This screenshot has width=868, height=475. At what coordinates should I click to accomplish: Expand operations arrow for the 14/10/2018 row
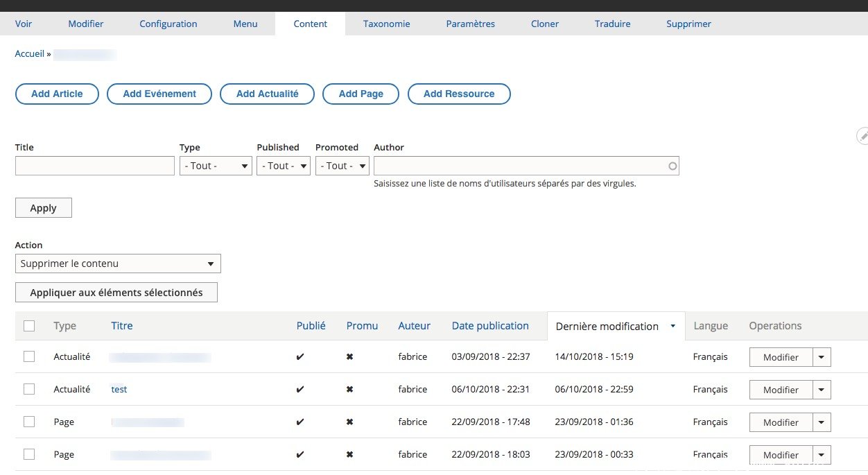click(822, 357)
